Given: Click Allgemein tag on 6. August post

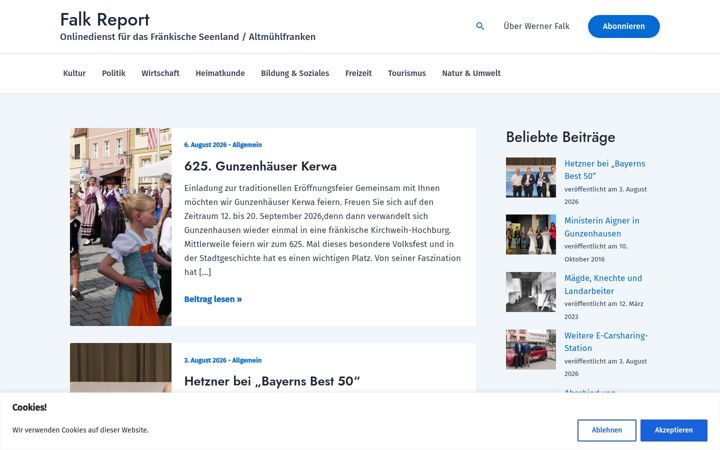Looking at the screenshot, I should click(x=247, y=145).
